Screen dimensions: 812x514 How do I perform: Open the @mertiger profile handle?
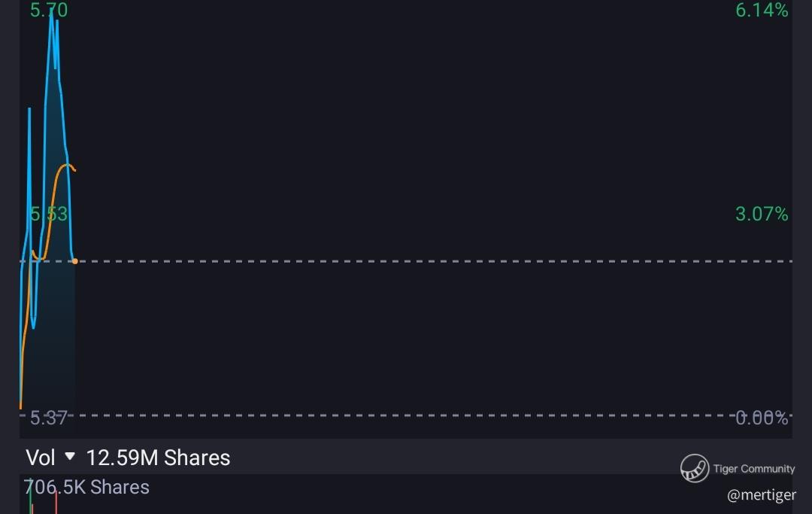761,495
